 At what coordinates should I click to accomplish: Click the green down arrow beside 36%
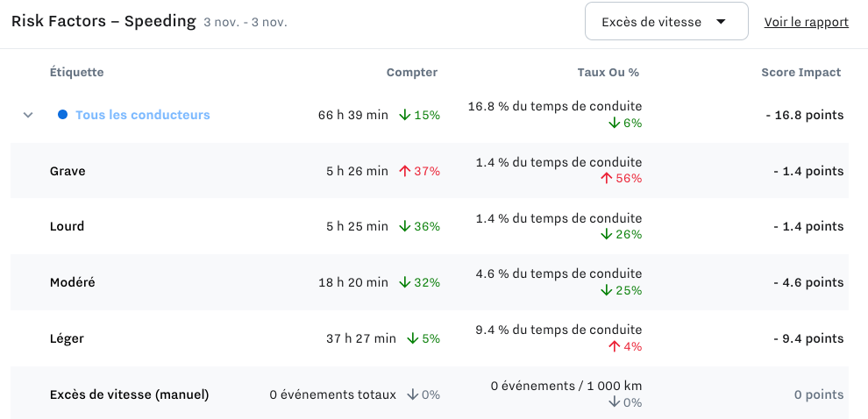tap(405, 226)
